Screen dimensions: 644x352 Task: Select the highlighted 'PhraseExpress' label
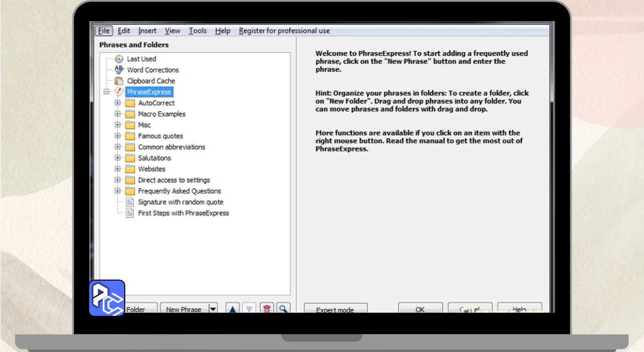149,92
